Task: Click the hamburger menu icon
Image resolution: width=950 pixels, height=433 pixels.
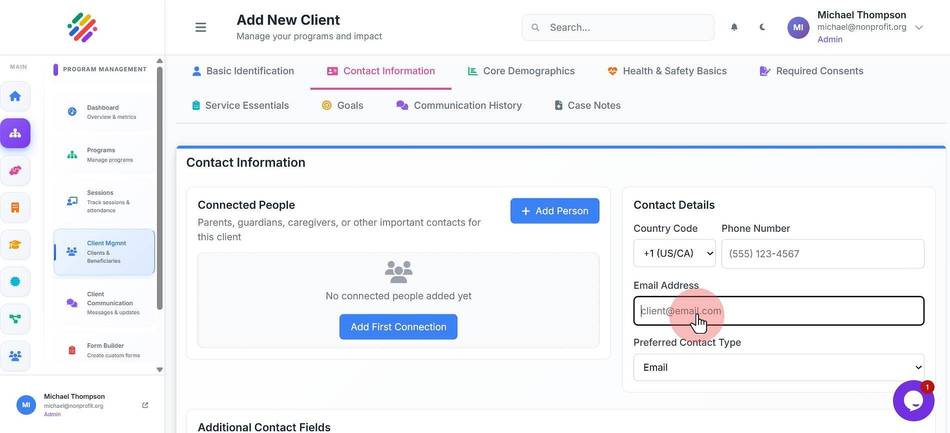Action: (x=201, y=27)
